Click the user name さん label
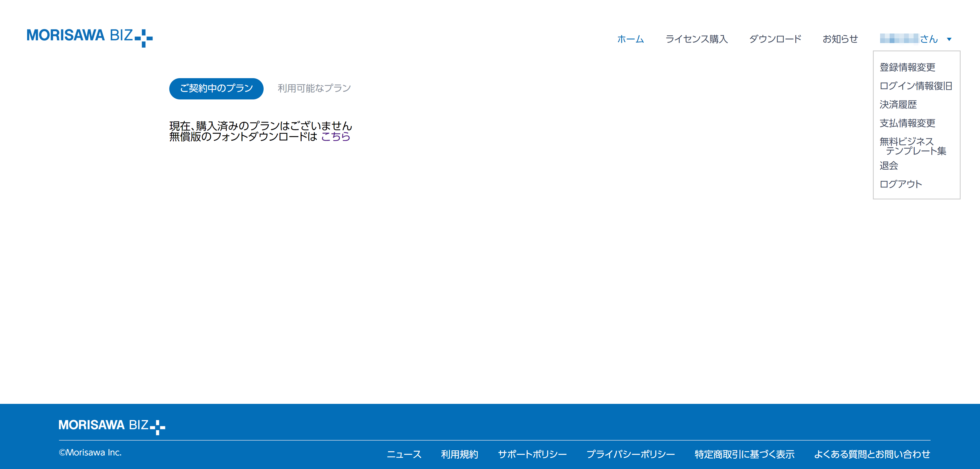 [x=909, y=39]
